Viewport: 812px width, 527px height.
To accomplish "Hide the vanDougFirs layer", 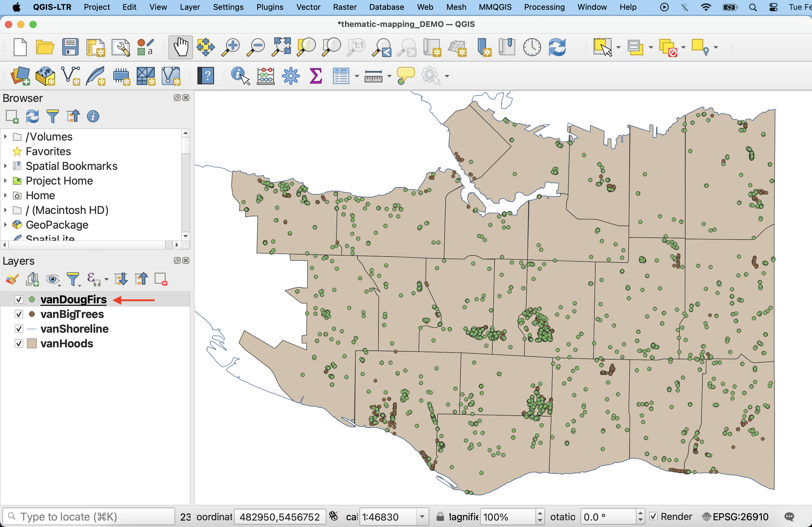I will pos(19,300).
